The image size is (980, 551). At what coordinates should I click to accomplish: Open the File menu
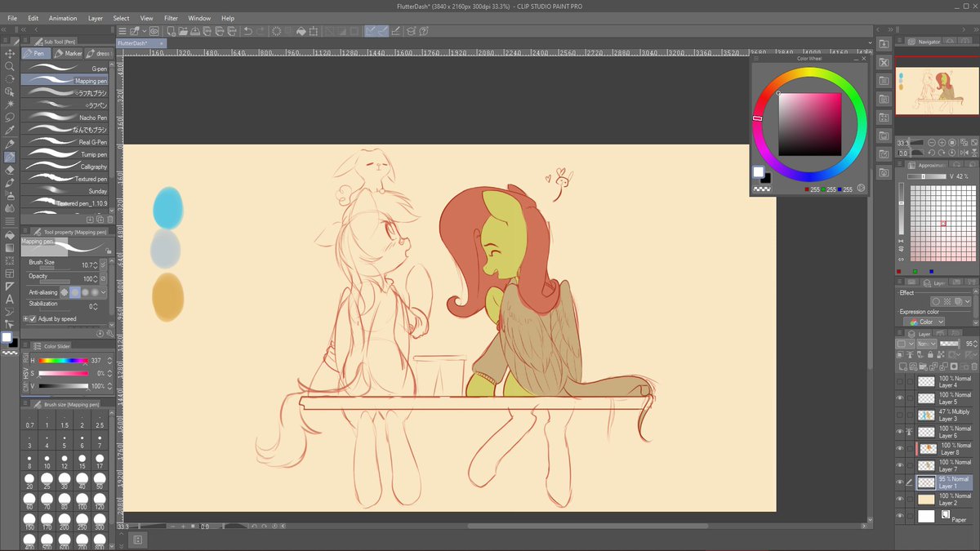click(x=12, y=18)
